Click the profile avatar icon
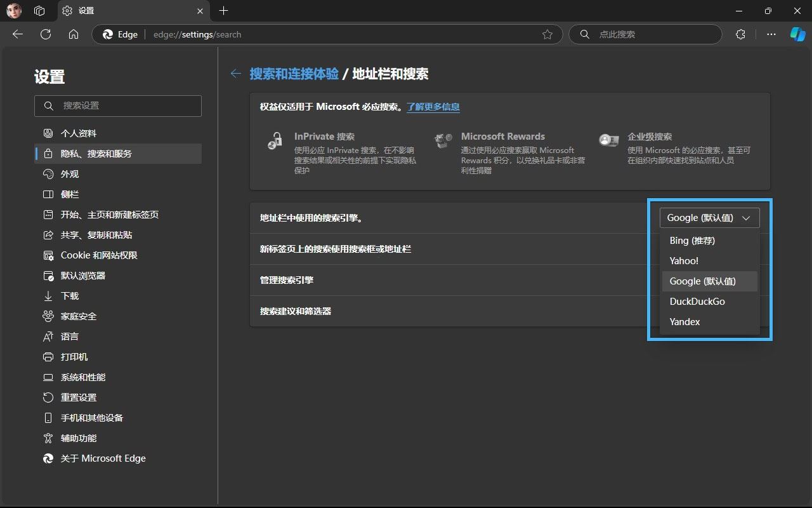Image resolution: width=812 pixels, height=508 pixels. [14, 11]
